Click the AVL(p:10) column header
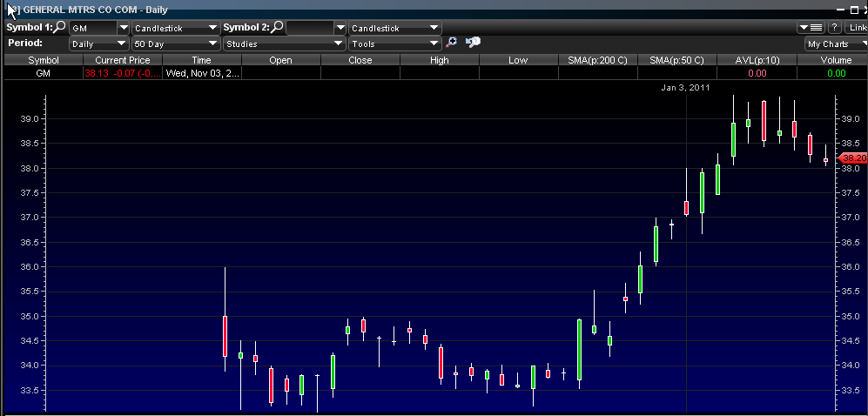Image resolution: width=868 pixels, height=416 pixels. (x=757, y=60)
